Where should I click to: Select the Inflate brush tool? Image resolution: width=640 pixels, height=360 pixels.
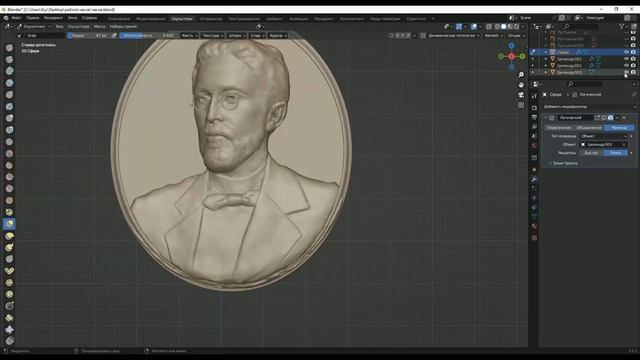(9, 118)
